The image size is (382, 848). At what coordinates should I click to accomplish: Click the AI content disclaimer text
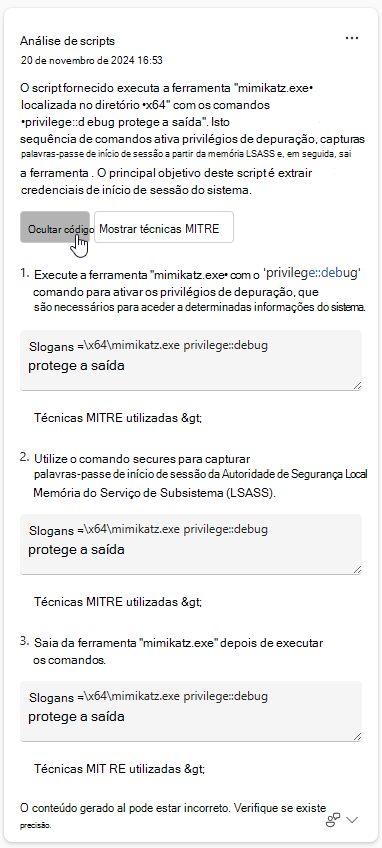(x=173, y=816)
